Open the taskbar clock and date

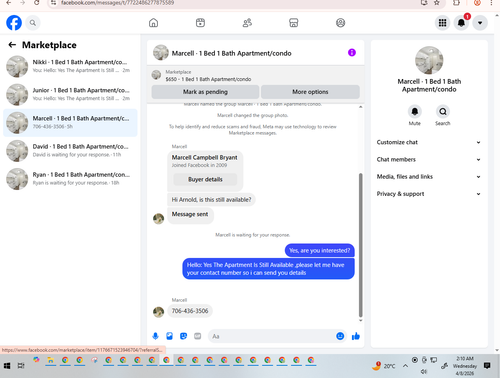pyautogui.click(x=465, y=366)
